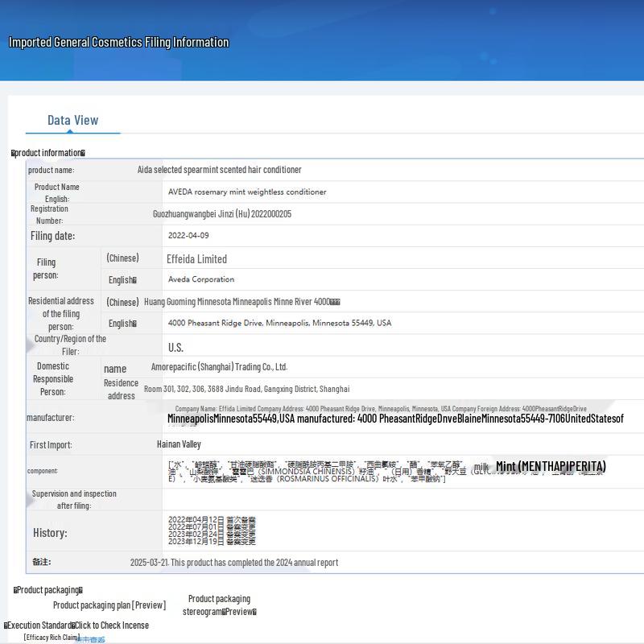Click the 2024 annual report remark text
The height and width of the screenshot is (644, 644).
tap(234, 563)
